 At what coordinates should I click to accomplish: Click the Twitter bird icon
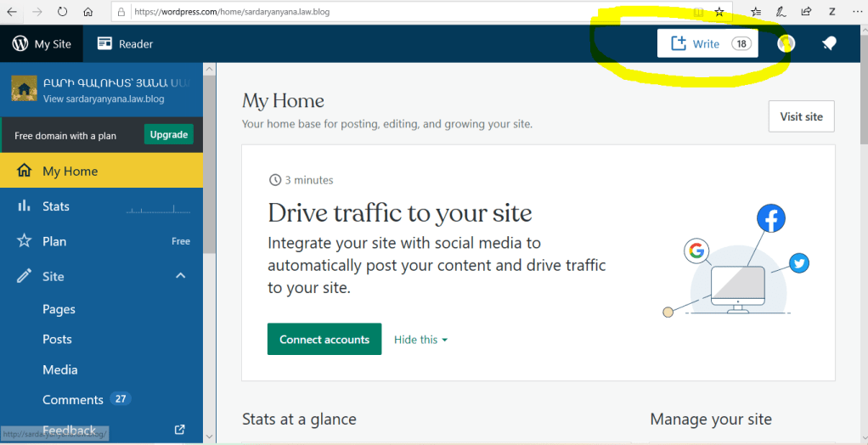[x=798, y=263]
